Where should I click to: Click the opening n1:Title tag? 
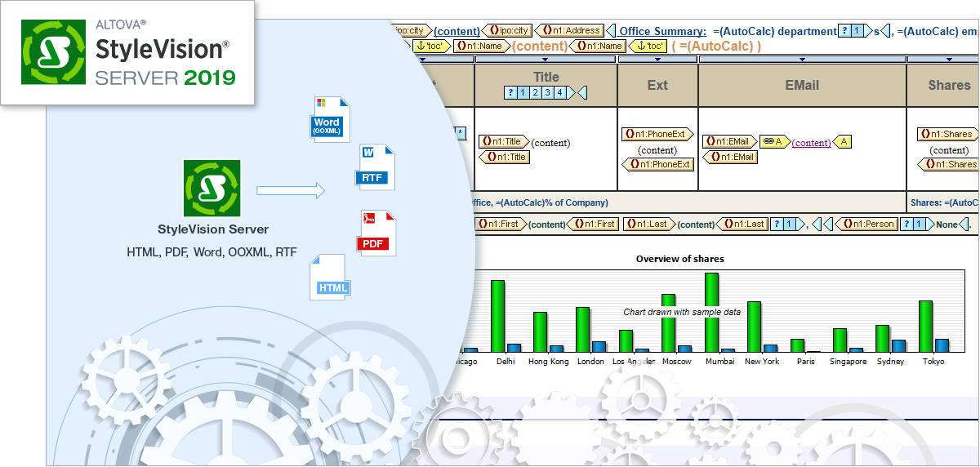504,142
